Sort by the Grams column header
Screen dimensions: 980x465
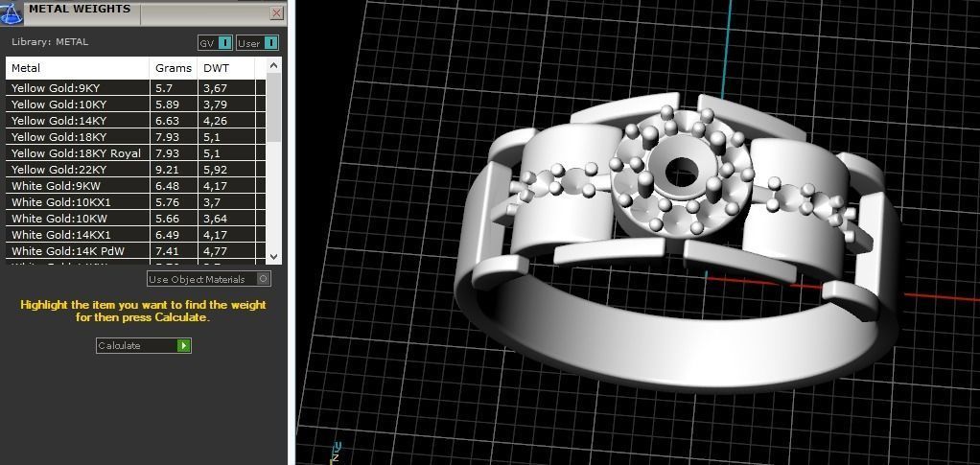(174, 68)
